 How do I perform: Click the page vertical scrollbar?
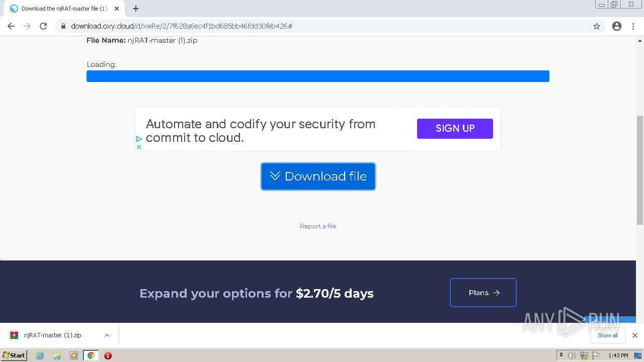point(640,170)
